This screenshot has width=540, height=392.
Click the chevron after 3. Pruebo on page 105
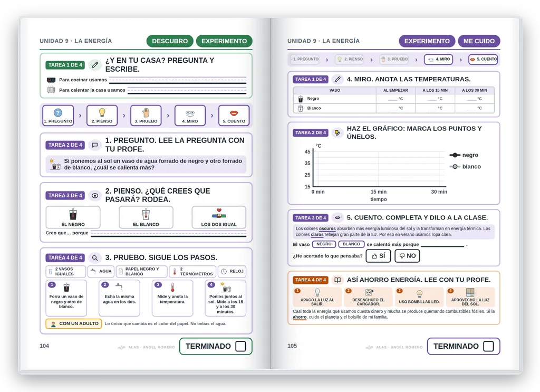416,60
